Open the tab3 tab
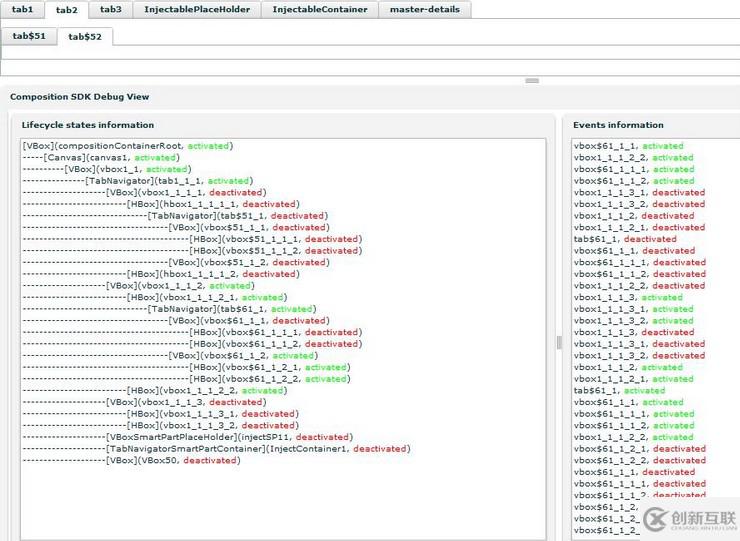This screenshot has height=541, width=740. click(x=111, y=10)
